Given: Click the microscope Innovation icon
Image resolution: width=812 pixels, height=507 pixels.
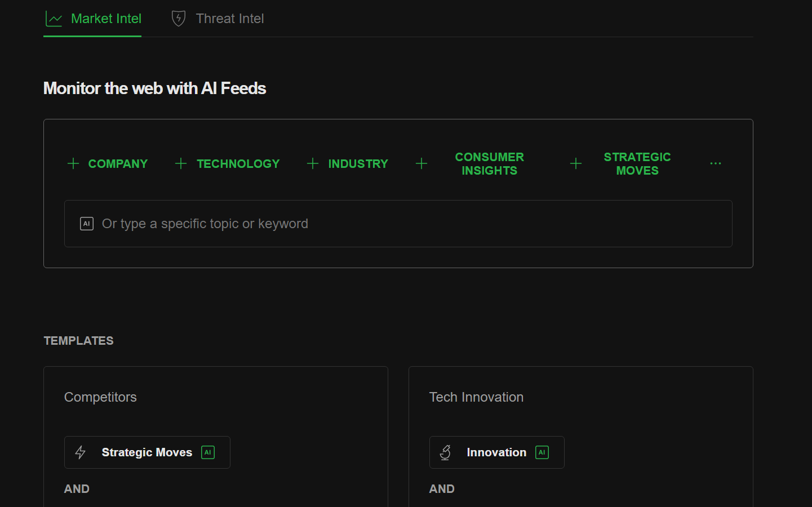Looking at the screenshot, I should coord(445,452).
